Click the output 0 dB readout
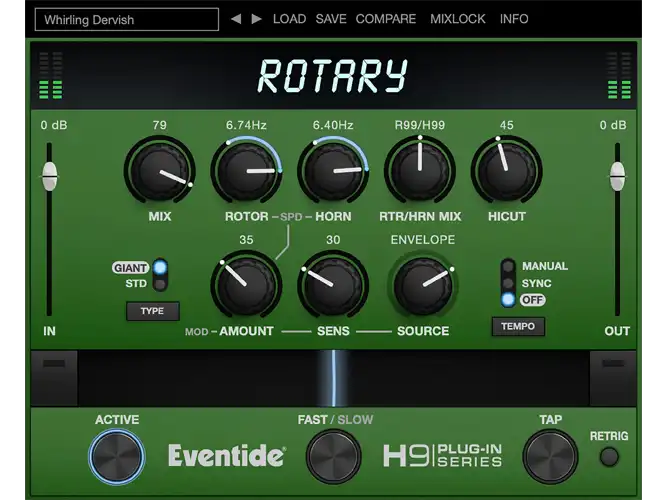Viewport: 667px width, 500px height. 613,125
